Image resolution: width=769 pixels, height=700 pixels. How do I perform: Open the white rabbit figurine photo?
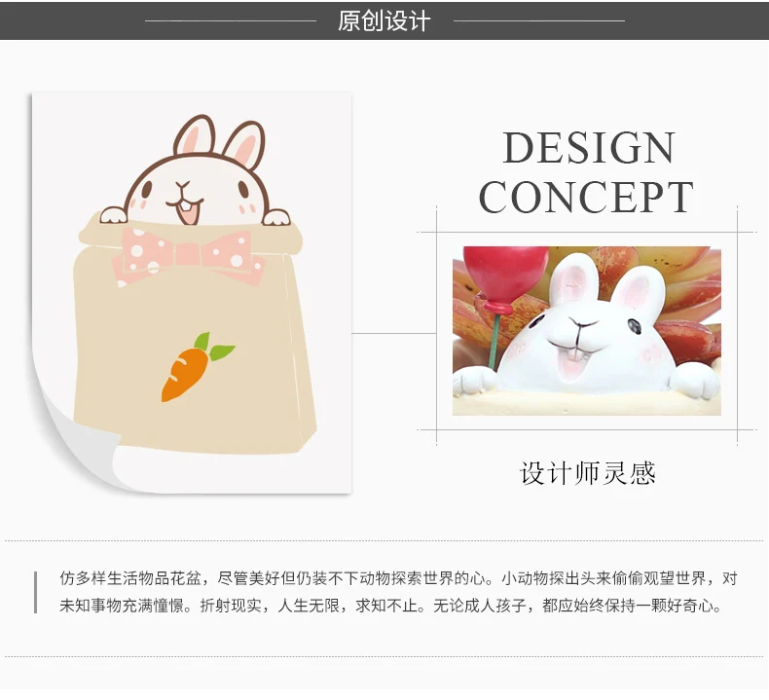[x=587, y=331]
